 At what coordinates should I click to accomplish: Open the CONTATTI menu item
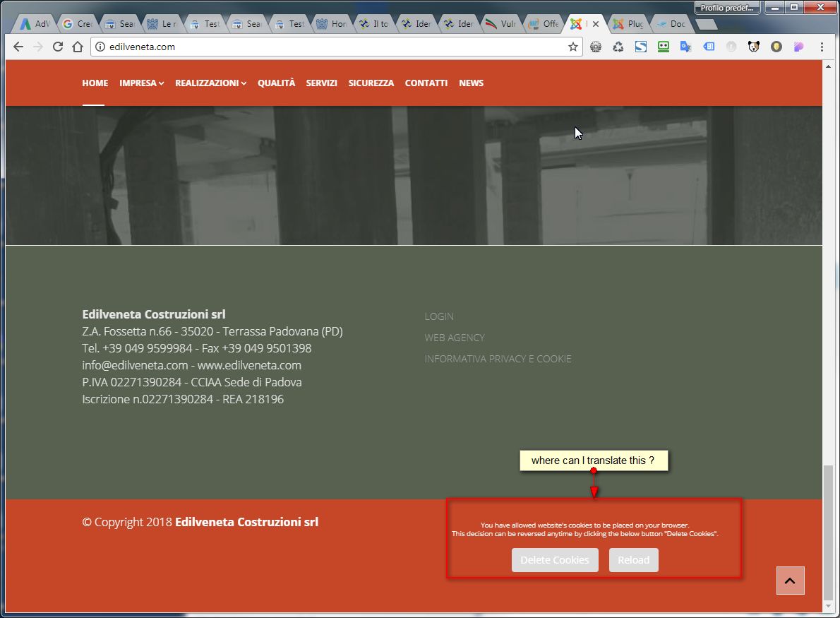coord(426,83)
